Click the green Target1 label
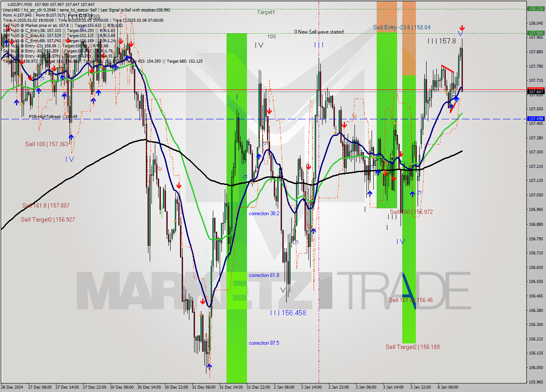 click(266, 12)
